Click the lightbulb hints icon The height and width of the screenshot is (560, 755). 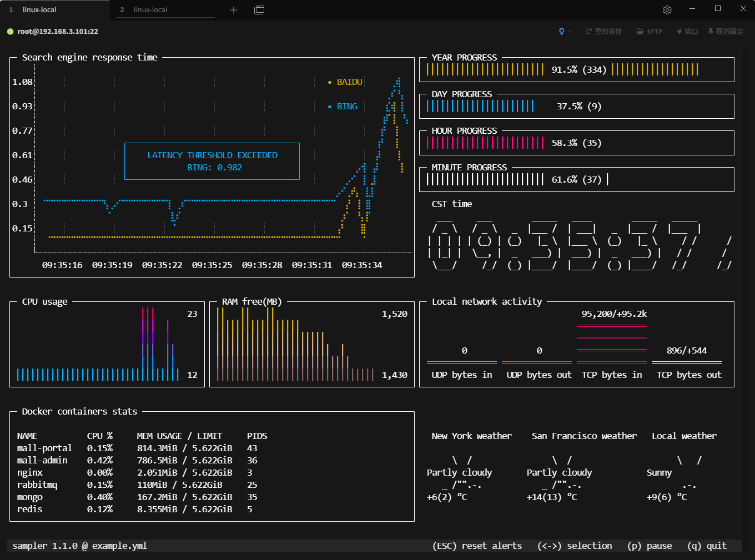click(561, 32)
